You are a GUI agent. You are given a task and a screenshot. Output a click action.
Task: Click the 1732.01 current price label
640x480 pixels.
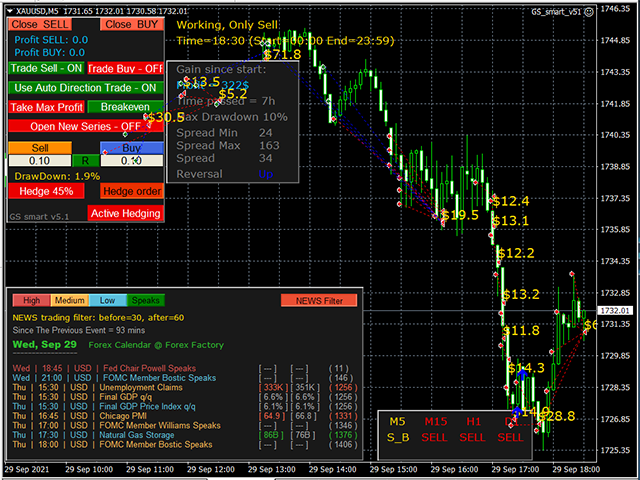point(615,311)
